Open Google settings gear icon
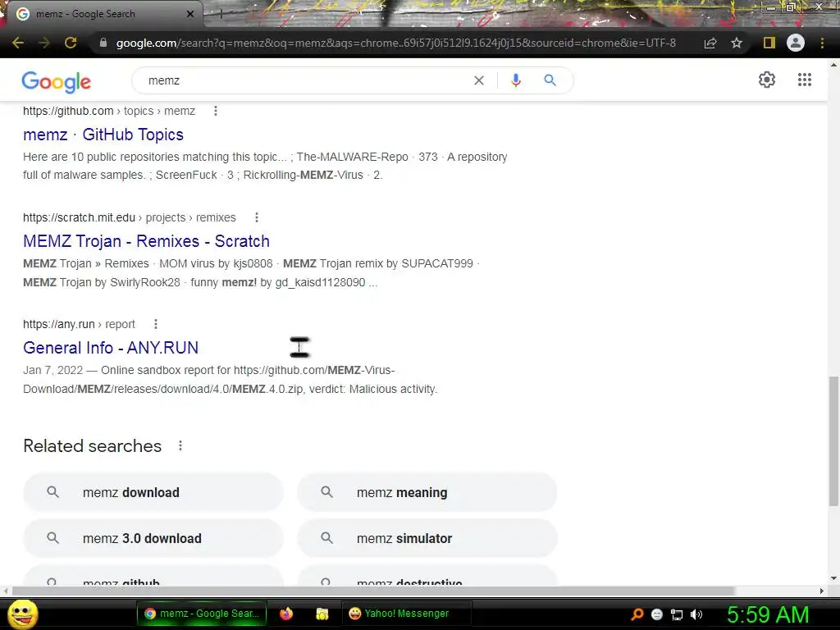 [x=767, y=80]
